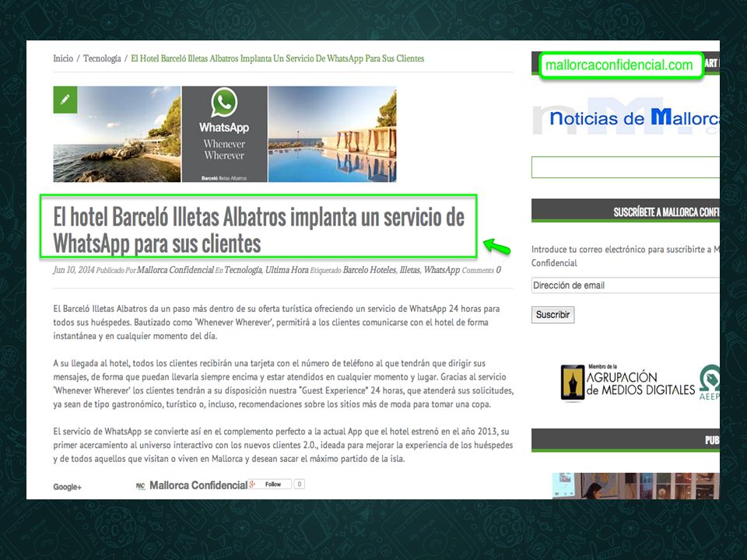Click the date text 'Jun 10, 2014'
This screenshot has height=560, width=747.
[74, 270]
